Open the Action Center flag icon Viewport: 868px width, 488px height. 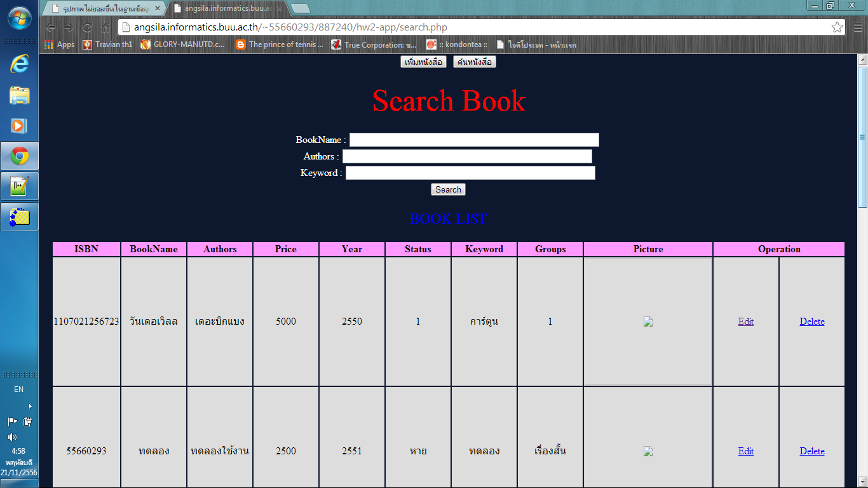tap(12, 421)
